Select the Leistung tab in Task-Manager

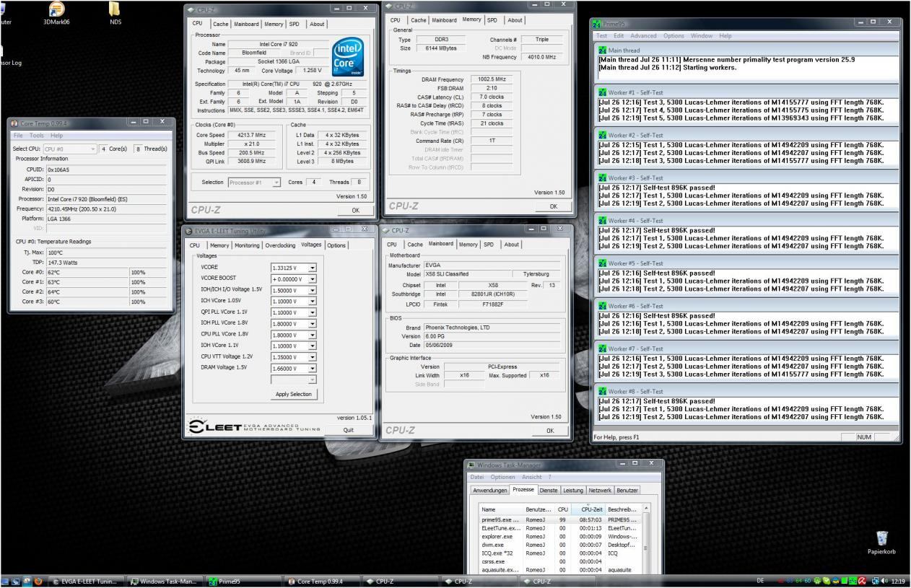(x=572, y=491)
